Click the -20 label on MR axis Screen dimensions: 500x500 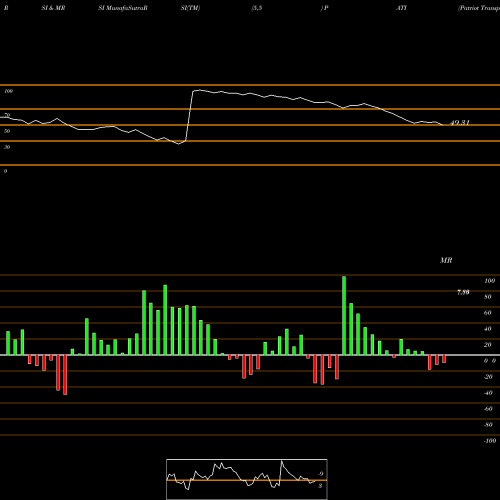click(488, 377)
